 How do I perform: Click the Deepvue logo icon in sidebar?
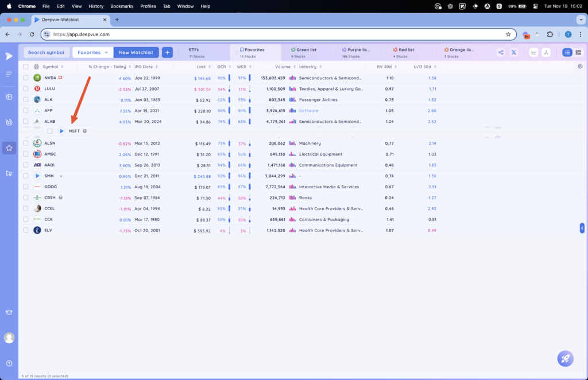(9, 56)
